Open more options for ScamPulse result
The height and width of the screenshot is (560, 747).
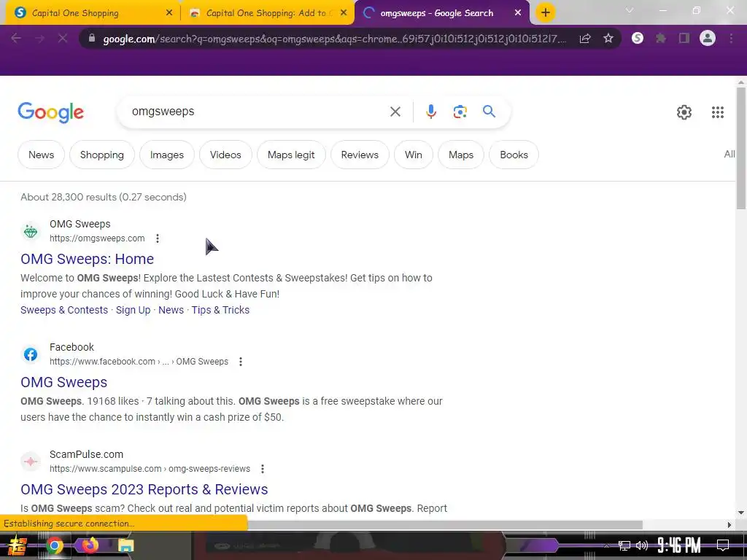[263, 469]
